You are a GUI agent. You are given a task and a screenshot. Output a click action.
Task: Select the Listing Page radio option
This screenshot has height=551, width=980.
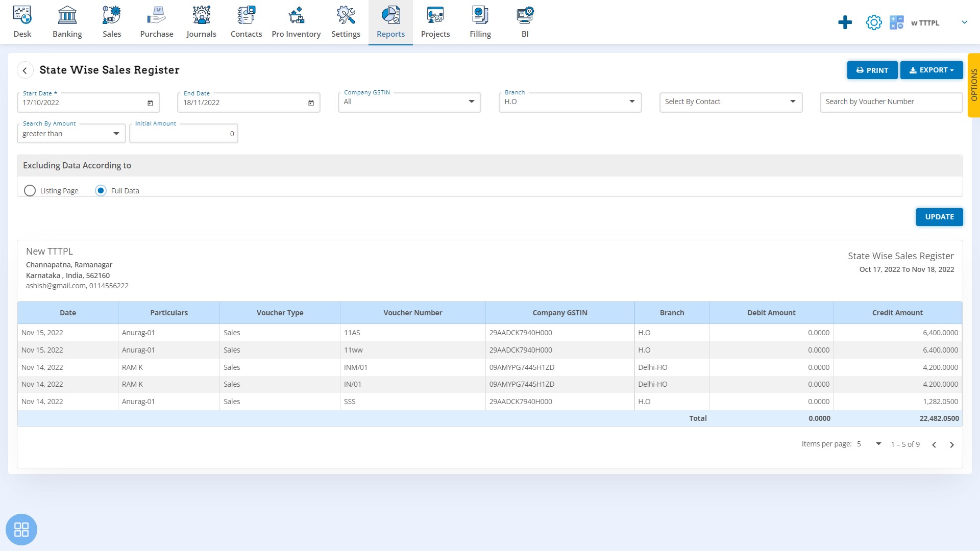pos(30,191)
